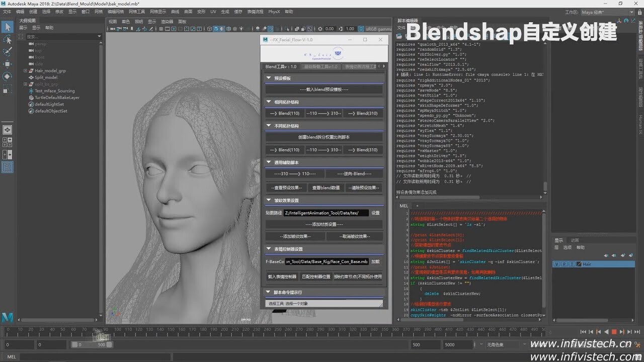Viewport: 644px width, 362px height.
Task: Click the smooth shade display icon in viewport toolbar
Action: [x=216, y=30]
